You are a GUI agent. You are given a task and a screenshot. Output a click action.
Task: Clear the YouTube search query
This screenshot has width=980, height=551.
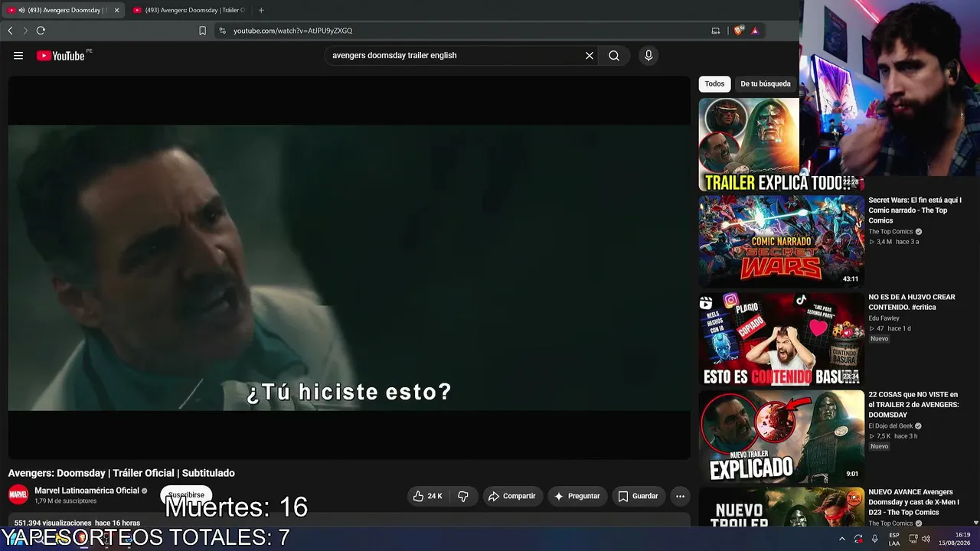pyautogui.click(x=590, y=55)
